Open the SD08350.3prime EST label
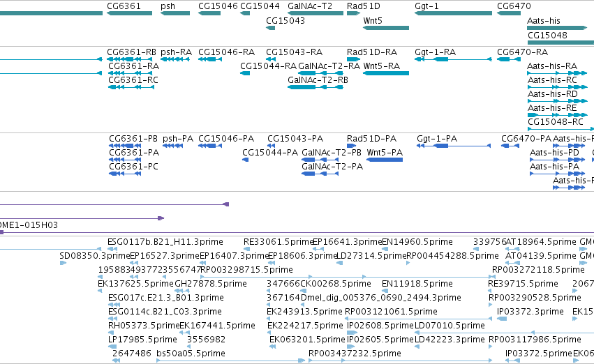Viewport: 594px width, 364px height. pyautogui.click(x=95, y=256)
